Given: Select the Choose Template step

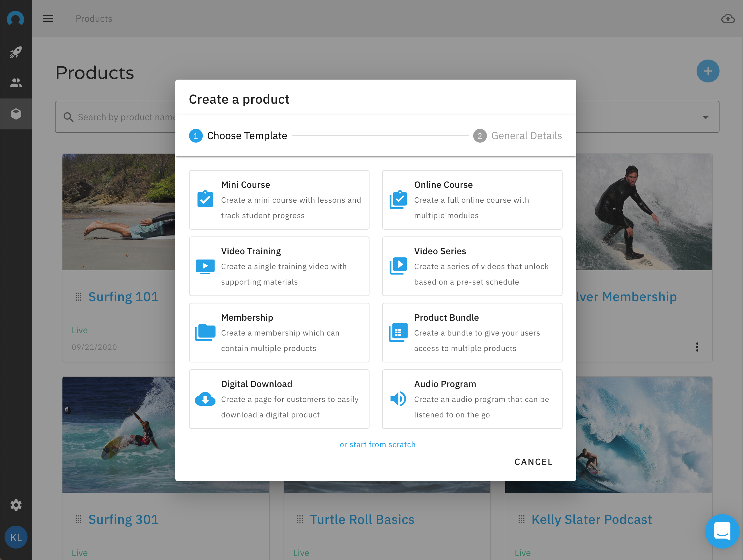Looking at the screenshot, I should tap(239, 136).
